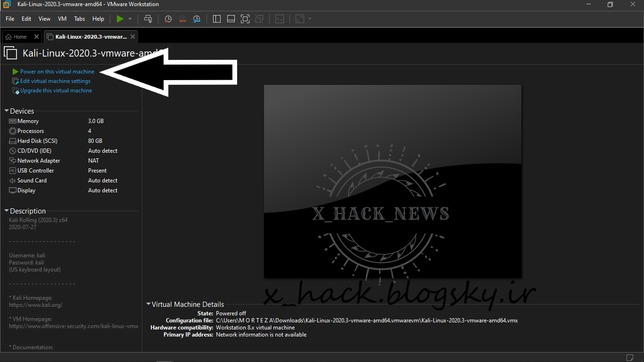Open the View menu
The image size is (644, 362).
[44, 19]
